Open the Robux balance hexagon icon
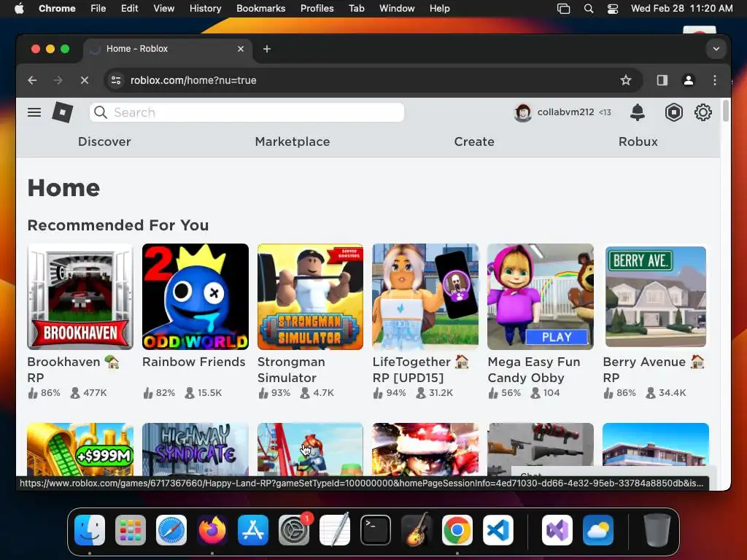This screenshot has width=747, height=560. click(x=673, y=112)
